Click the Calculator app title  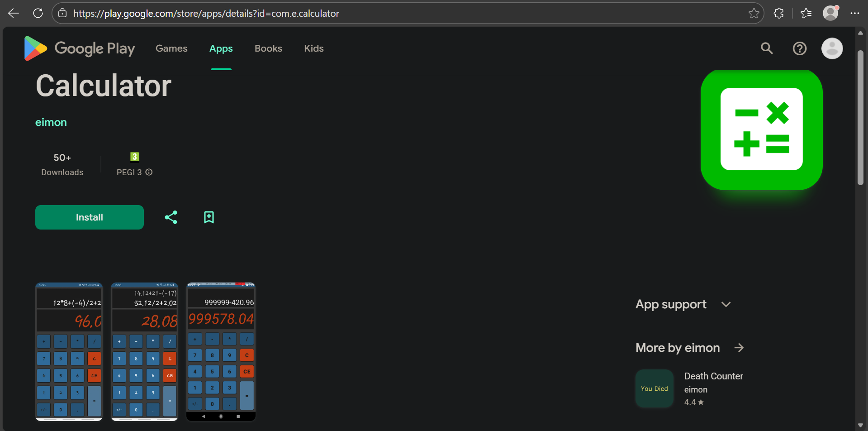click(104, 86)
